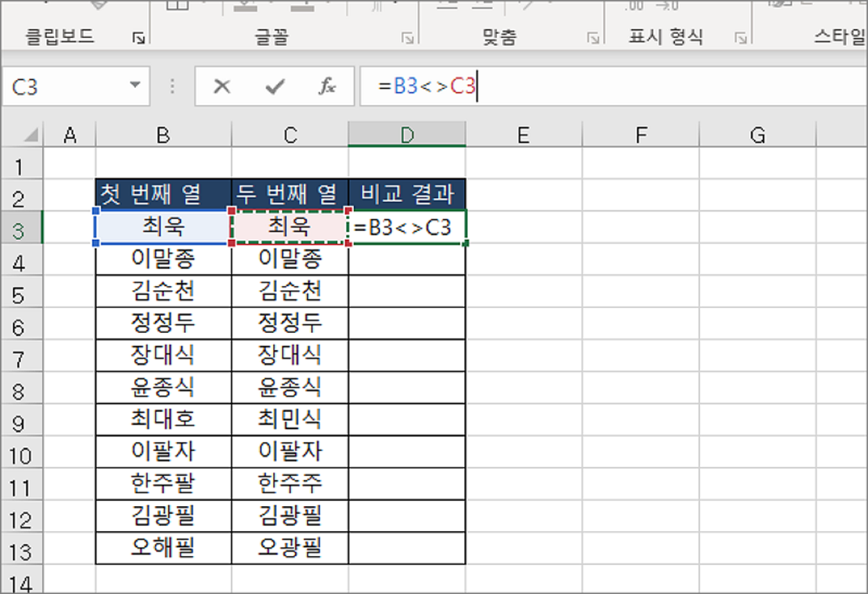Click cell C13 오광필
Screen dimensions: 868x594
tap(290, 549)
